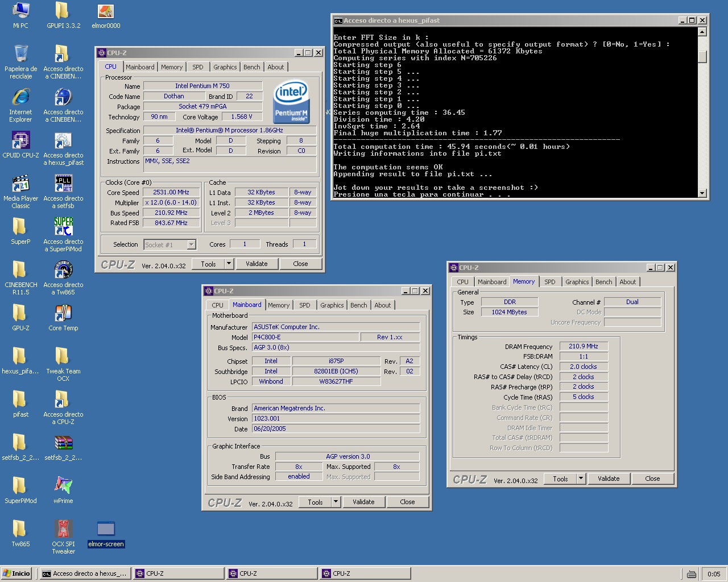
Task: Open Acceso directo a CPU-Z shortcut
Action: pyautogui.click(x=63, y=408)
